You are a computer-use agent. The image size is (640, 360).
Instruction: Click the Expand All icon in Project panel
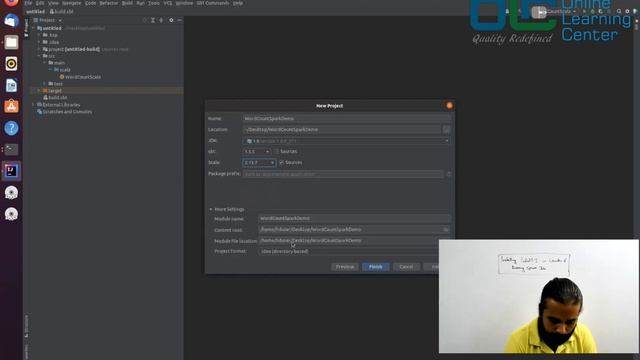click(153, 20)
